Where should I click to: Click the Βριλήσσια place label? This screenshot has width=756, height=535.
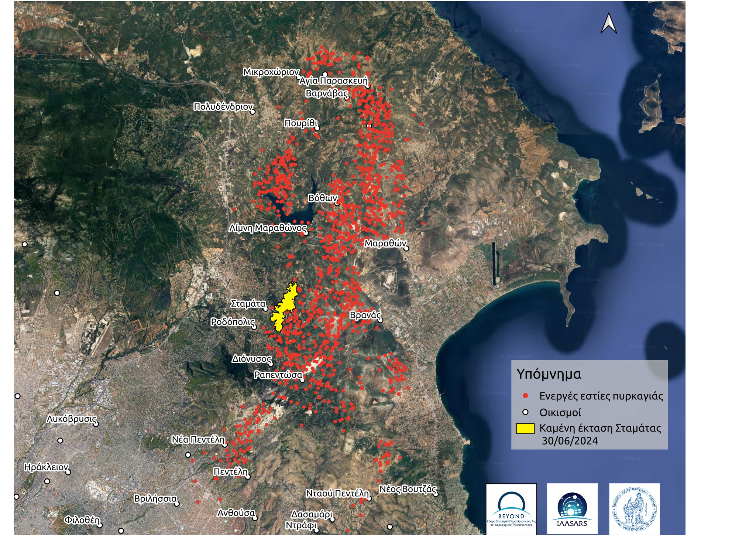pyautogui.click(x=155, y=499)
